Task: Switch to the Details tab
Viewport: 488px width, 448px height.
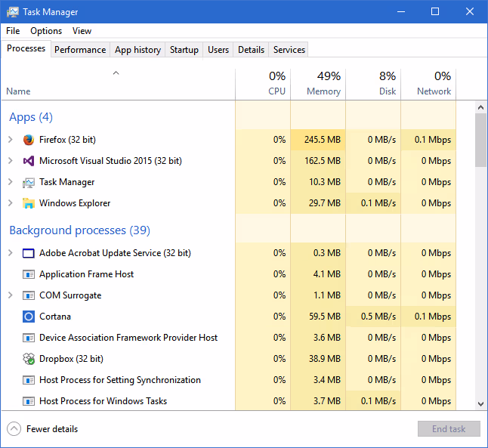Action: (251, 50)
